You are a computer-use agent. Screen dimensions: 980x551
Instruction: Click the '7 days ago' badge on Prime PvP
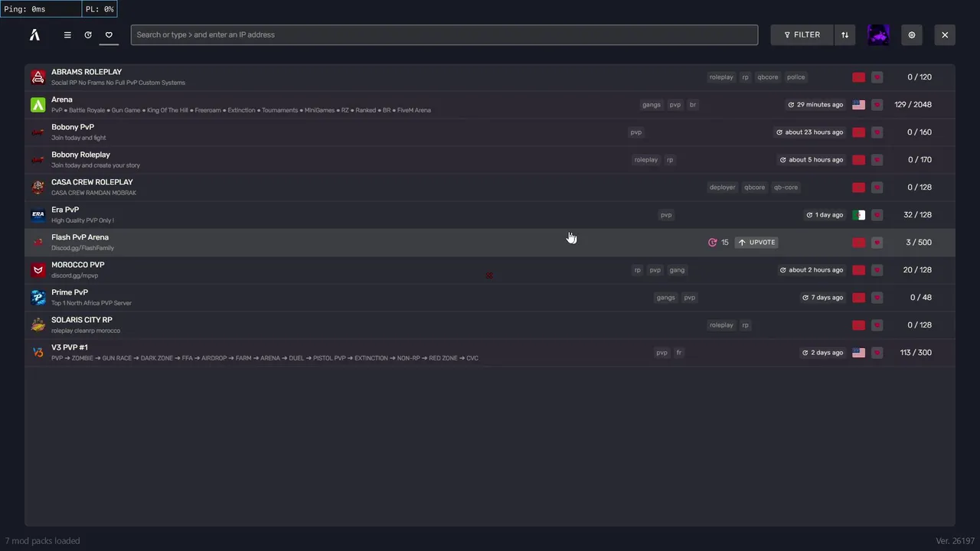[x=822, y=297]
